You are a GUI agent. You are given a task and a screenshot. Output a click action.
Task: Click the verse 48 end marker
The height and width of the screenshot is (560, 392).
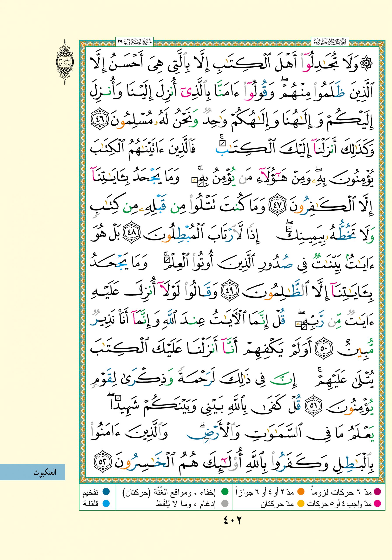coord(132,236)
